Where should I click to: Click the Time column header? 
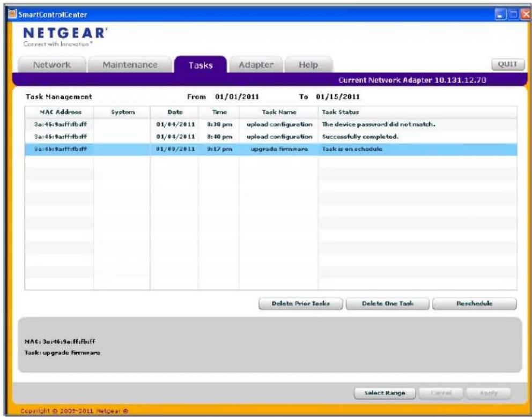pyautogui.click(x=219, y=112)
